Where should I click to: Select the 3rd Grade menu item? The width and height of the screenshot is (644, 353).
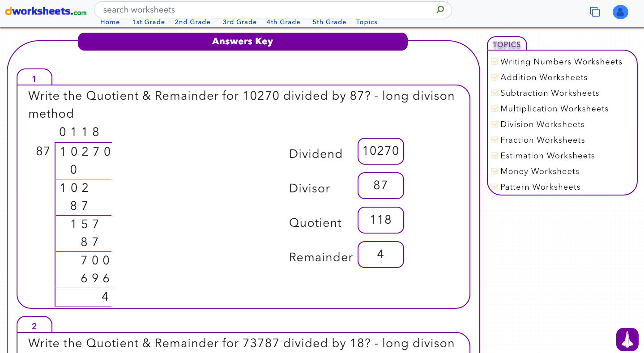click(x=239, y=21)
